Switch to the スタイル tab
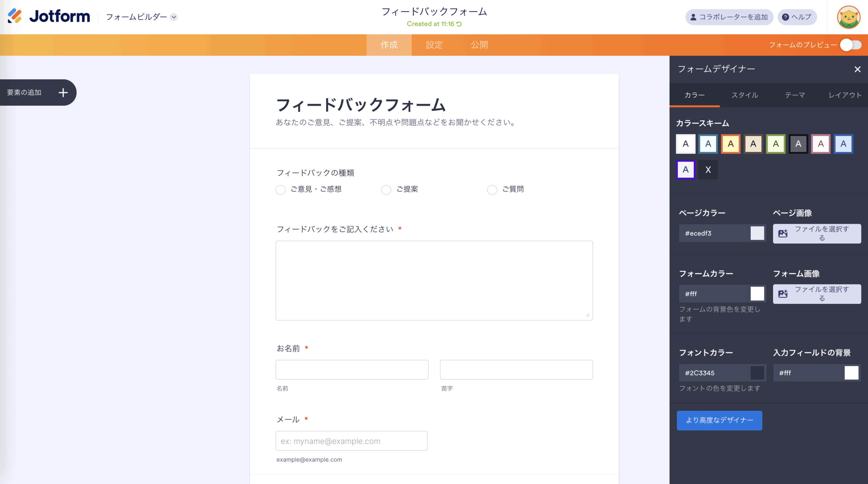This screenshot has width=868, height=484. pos(745,95)
